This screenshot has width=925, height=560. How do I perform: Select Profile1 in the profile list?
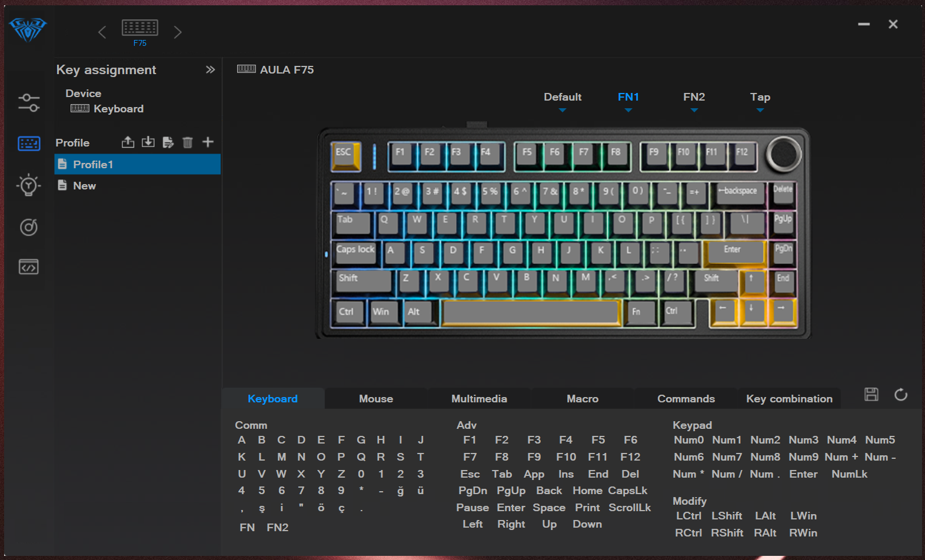pos(138,164)
